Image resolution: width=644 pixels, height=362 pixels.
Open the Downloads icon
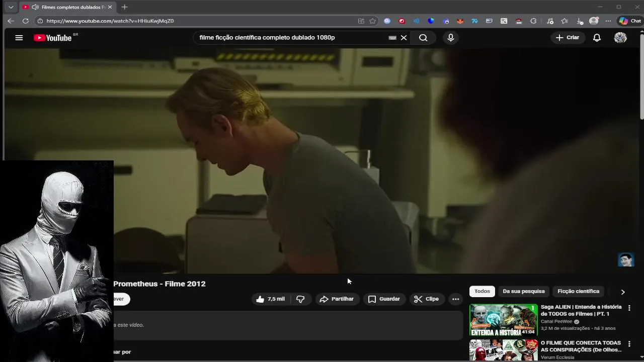pyautogui.click(x=580, y=21)
